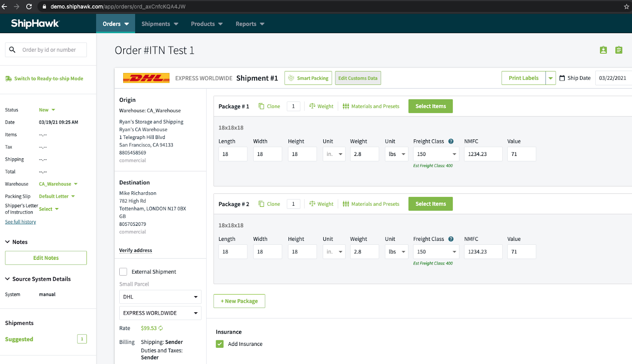Click the contacts icon in top right
This screenshot has width=632, height=364.
[x=602, y=50]
